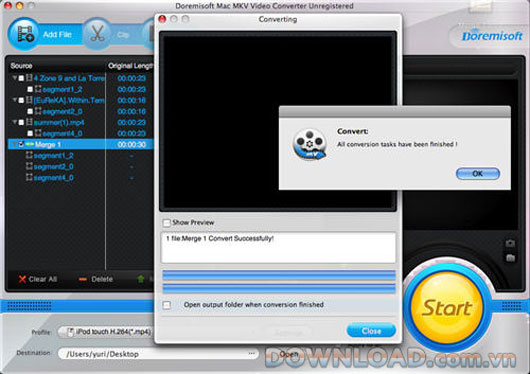The image size is (530, 374).
Task: Click OK in the Convert alert
Action: [x=478, y=174]
